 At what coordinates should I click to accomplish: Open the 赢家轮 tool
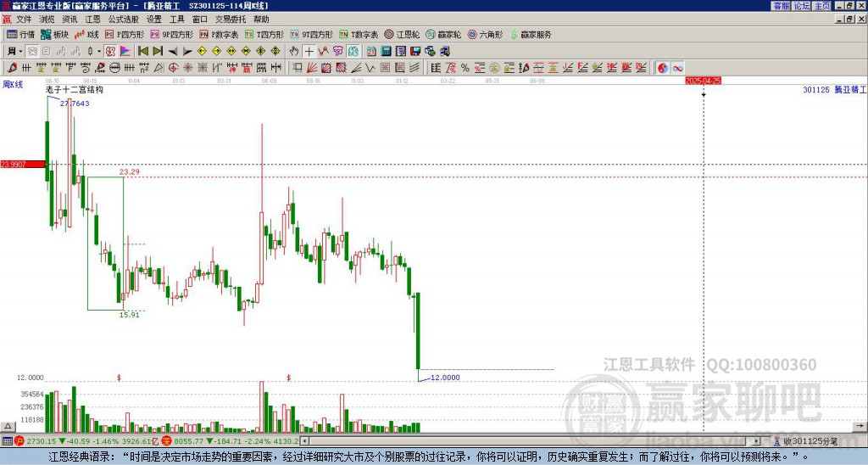coord(443,34)
